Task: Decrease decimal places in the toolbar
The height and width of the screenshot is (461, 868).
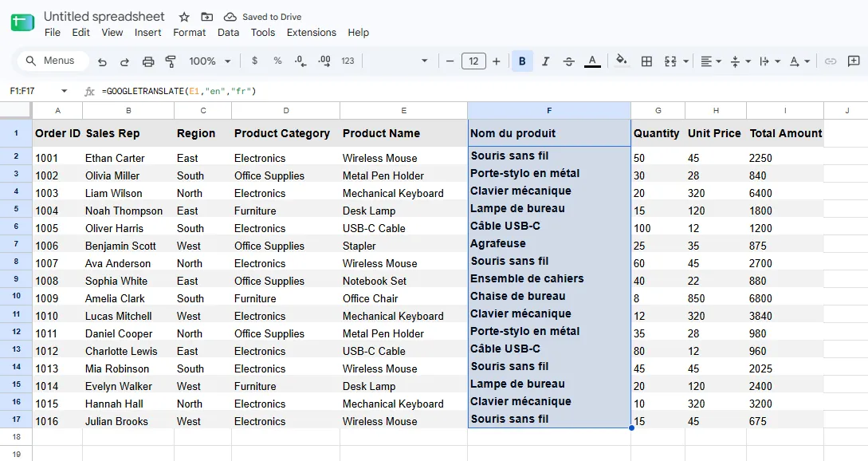Action: pos(300,61)
